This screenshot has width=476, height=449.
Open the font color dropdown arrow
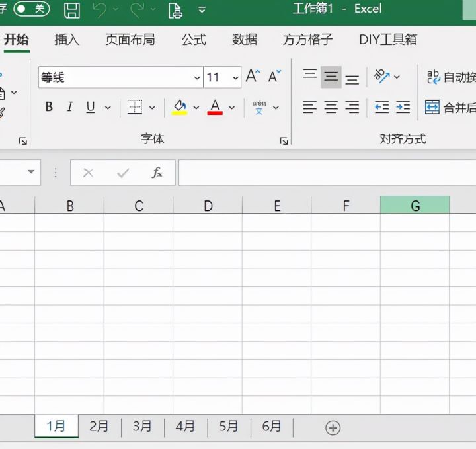click(231, 108)
